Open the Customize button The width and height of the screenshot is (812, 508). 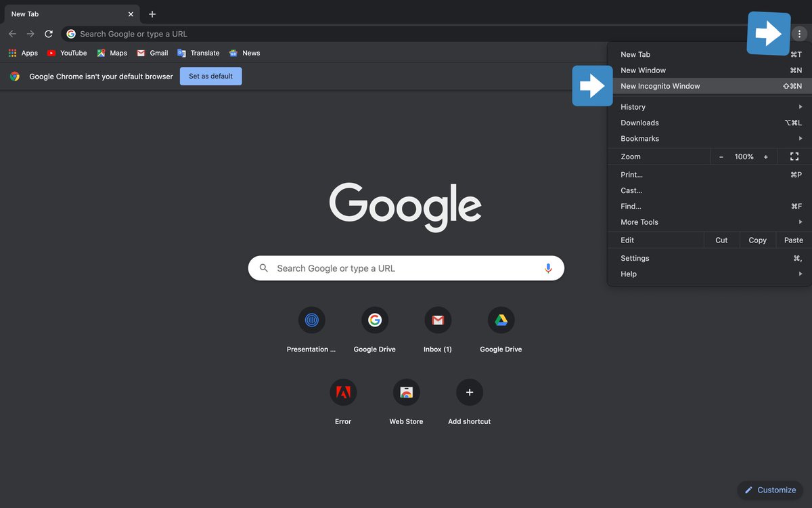coord(770,490)
